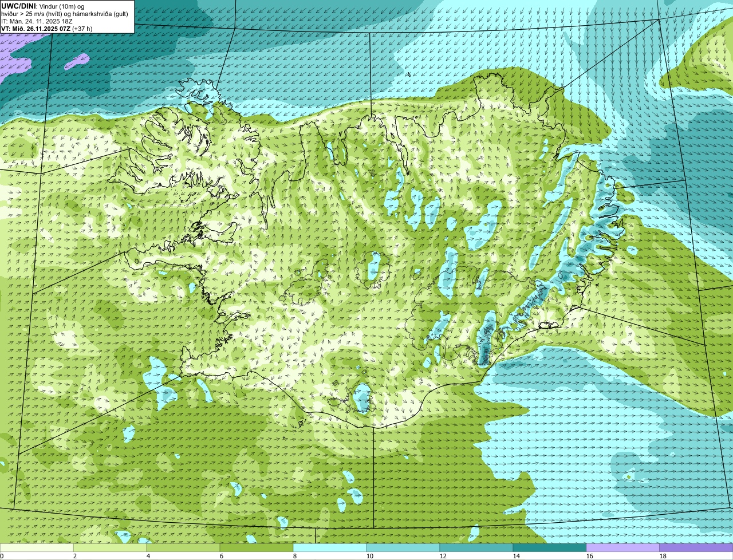Click the darker purple 18+ m/s legend swatch
This screenshot has width=733, height=560.
(x=696, y=548)
